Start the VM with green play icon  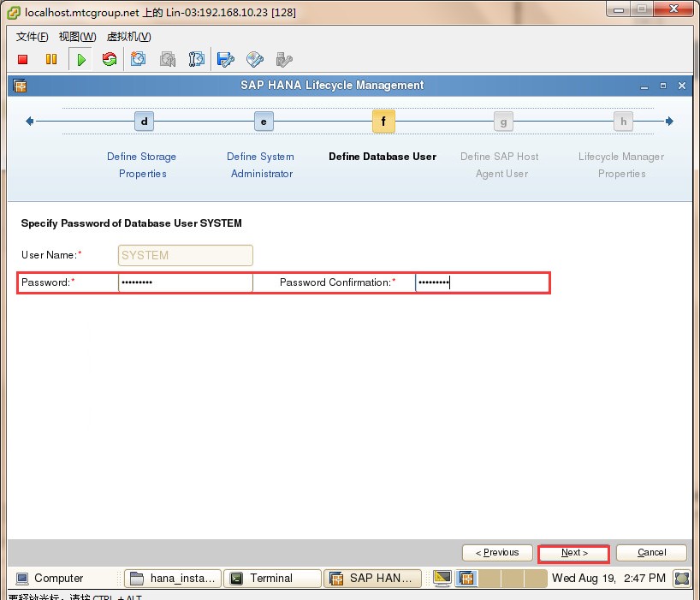[x=80, y=59]
